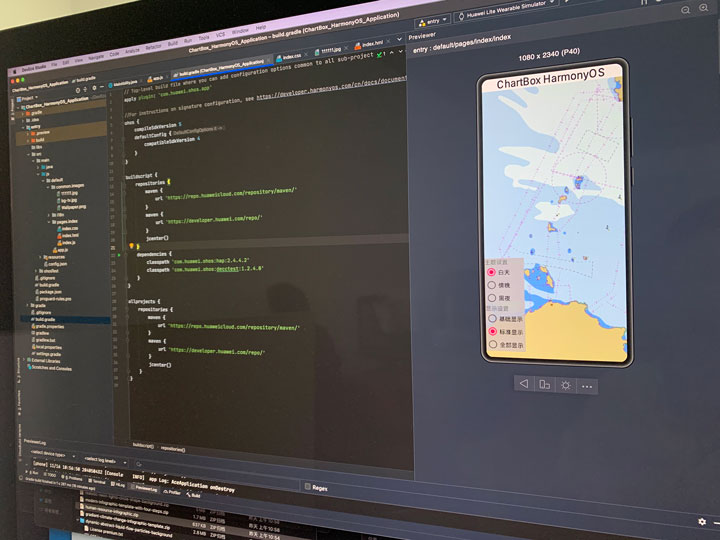Select gradle.properties in the project tree
720x540 pixels.
(47, 326)
